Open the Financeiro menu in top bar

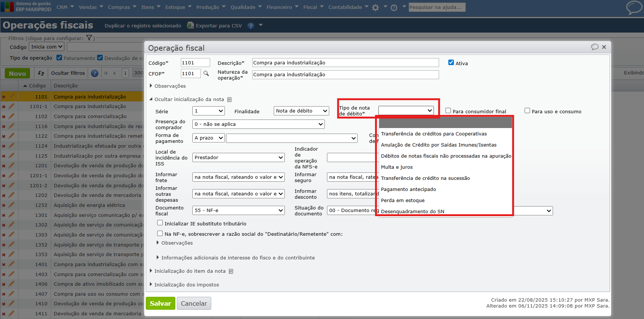pyautogui.click(x=282, y=7)
